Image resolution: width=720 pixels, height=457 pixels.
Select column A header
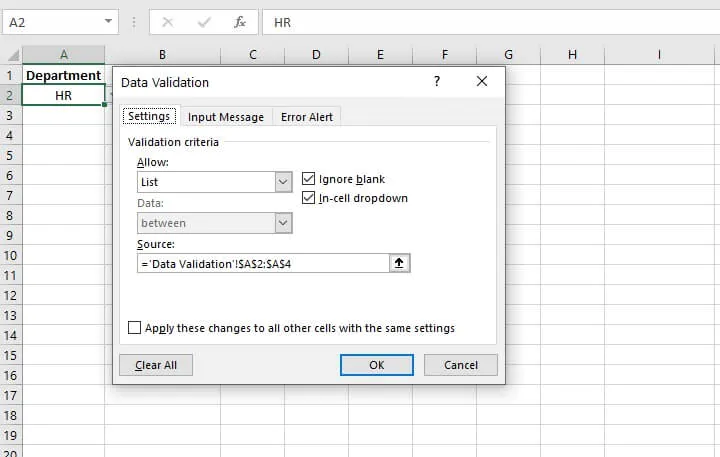click(63, 55)
